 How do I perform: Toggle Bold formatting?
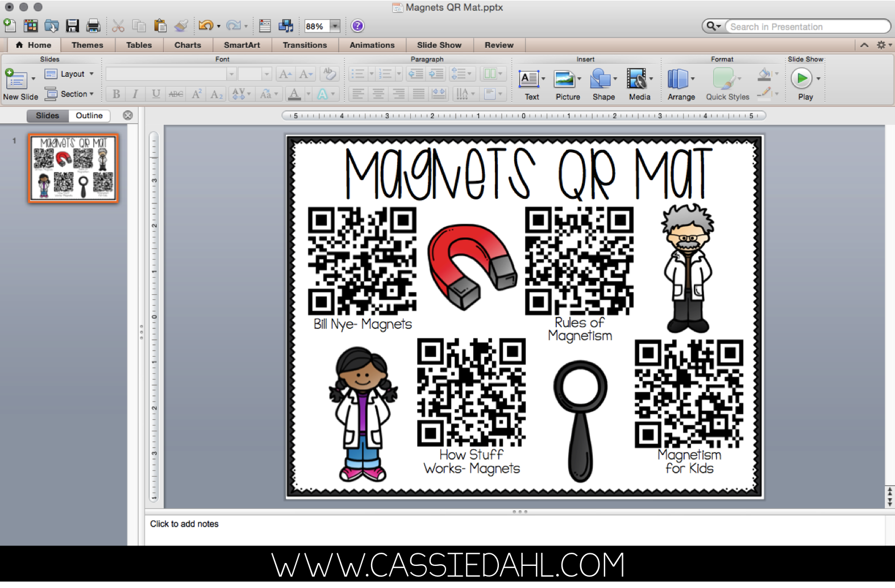116,94
